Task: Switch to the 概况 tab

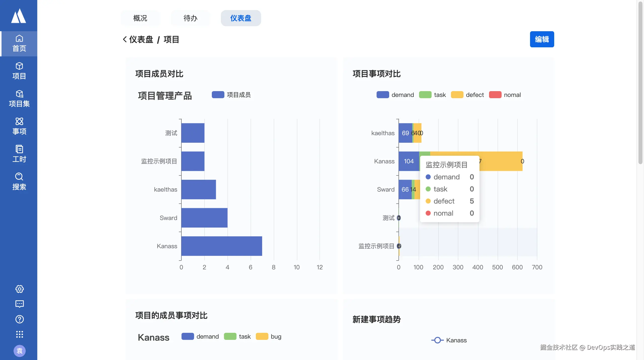Action: (140, 18)
